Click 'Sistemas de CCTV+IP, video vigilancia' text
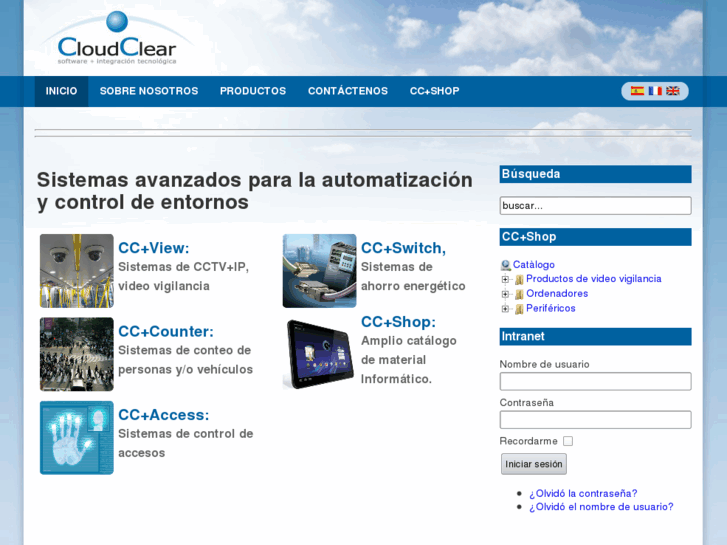This screenshot has width=727, height=545. [x=184, y=277]
